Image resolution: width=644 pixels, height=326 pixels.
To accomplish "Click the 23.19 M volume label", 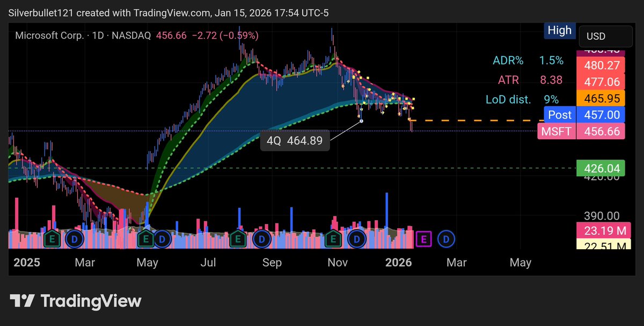I will point(604,231).
